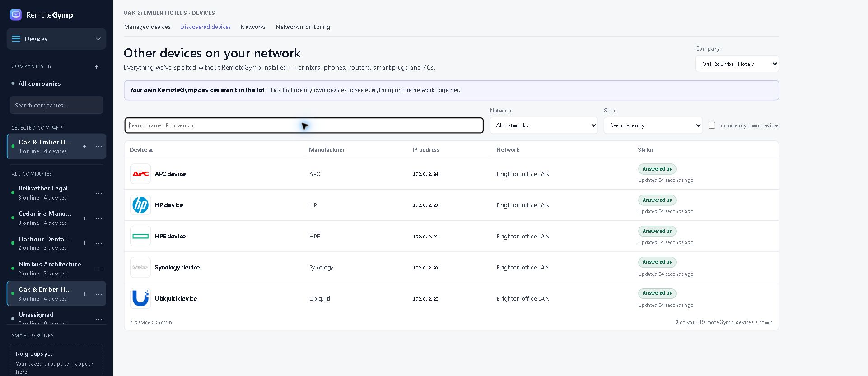Open ellipsis menu in selected company card
The width and height of the screenshot is (868, 376).
pyautogui.click(x=99, y=147)
